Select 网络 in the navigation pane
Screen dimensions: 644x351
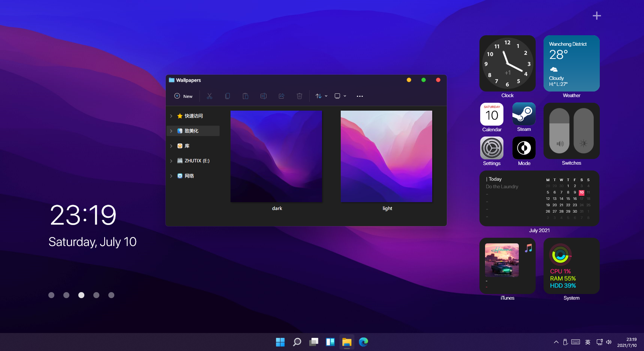(186, 176)
